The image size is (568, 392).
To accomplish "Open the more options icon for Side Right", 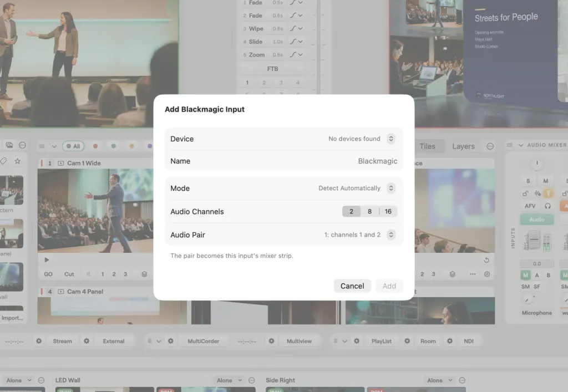I will tap(462, 380).
